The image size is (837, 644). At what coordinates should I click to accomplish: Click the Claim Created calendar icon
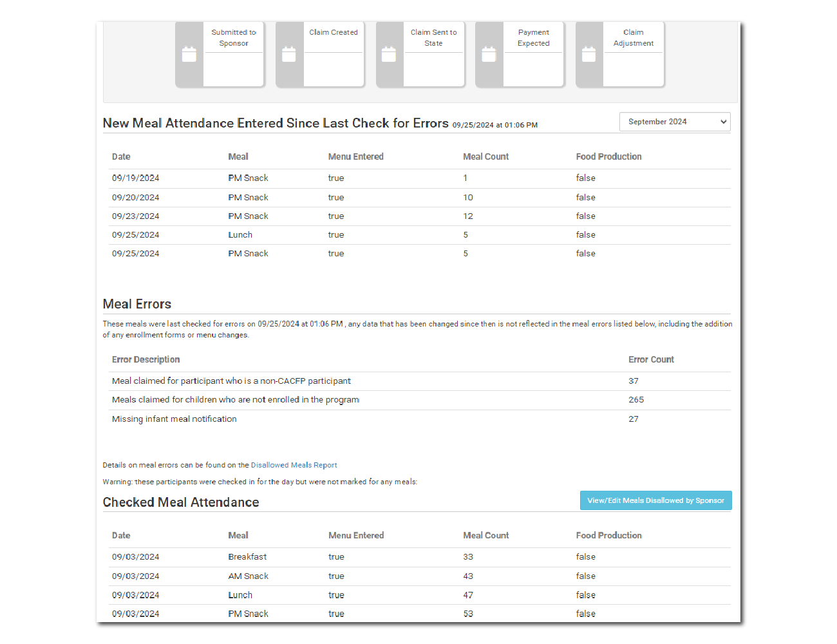click(x=289, y=55)
